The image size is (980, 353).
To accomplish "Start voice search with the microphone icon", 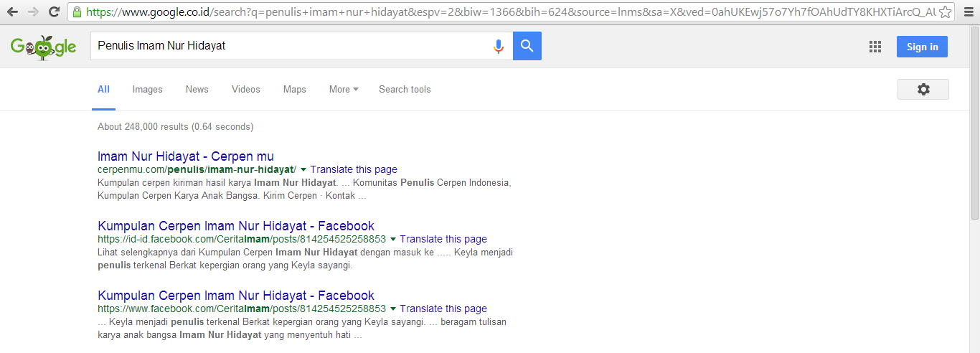I will [499, 46].
